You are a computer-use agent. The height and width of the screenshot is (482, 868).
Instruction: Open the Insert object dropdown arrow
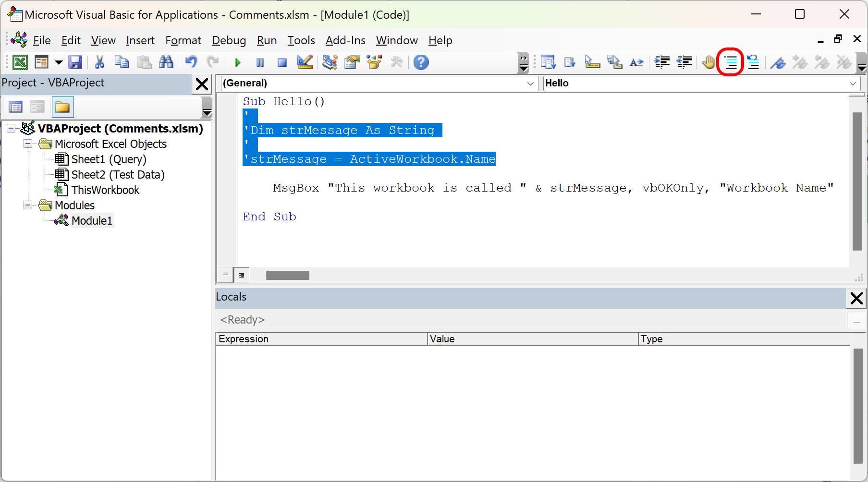(59, 62)
